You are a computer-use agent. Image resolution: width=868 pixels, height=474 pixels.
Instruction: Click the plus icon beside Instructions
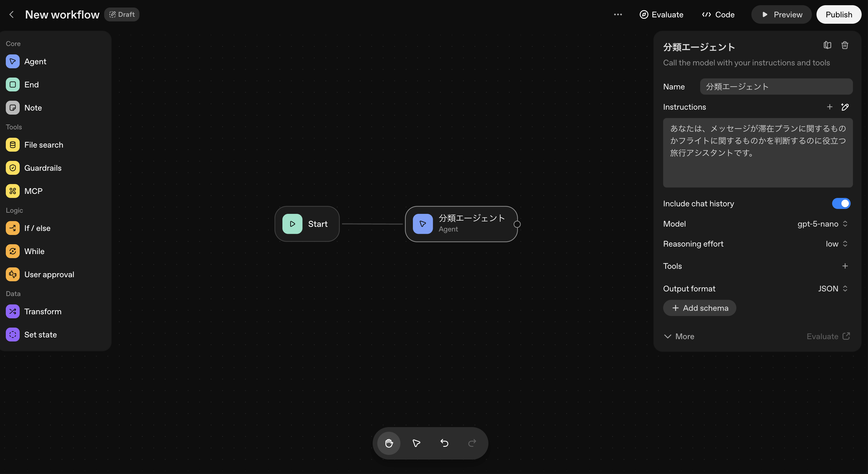tap(830, 107)
